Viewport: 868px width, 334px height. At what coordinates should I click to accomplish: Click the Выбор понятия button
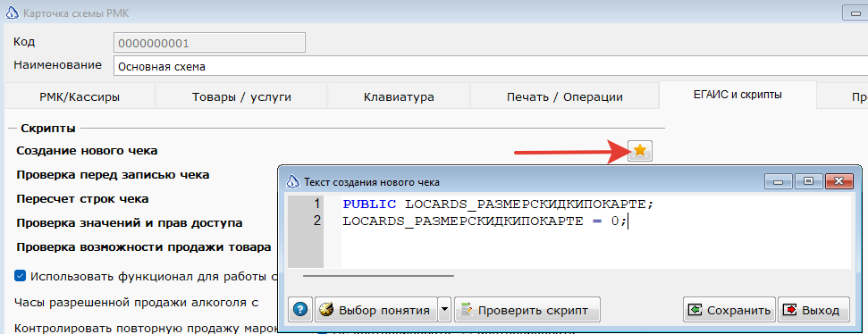[x=375, y=310]
